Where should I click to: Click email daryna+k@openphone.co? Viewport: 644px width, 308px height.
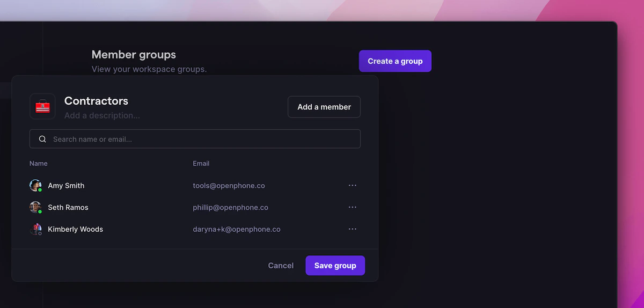click(x=237, y=229)
